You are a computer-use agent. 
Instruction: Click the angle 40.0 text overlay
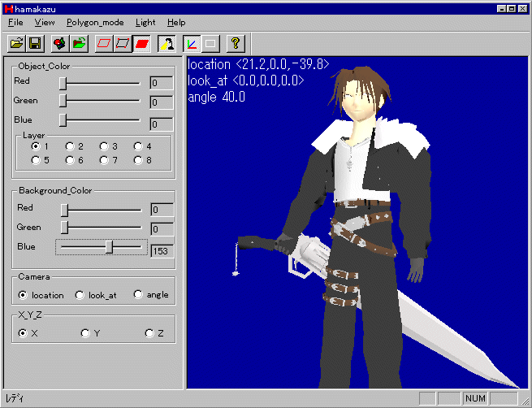pos(217,98)
